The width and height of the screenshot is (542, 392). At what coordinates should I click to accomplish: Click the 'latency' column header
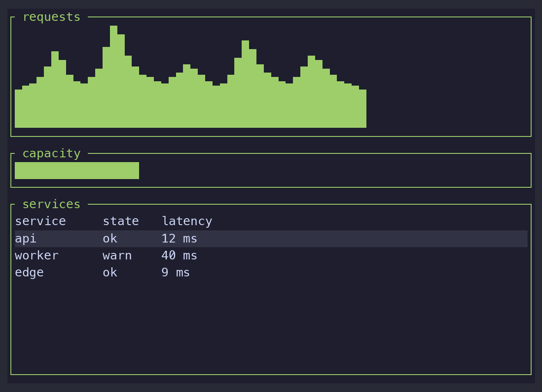(187, 221)
